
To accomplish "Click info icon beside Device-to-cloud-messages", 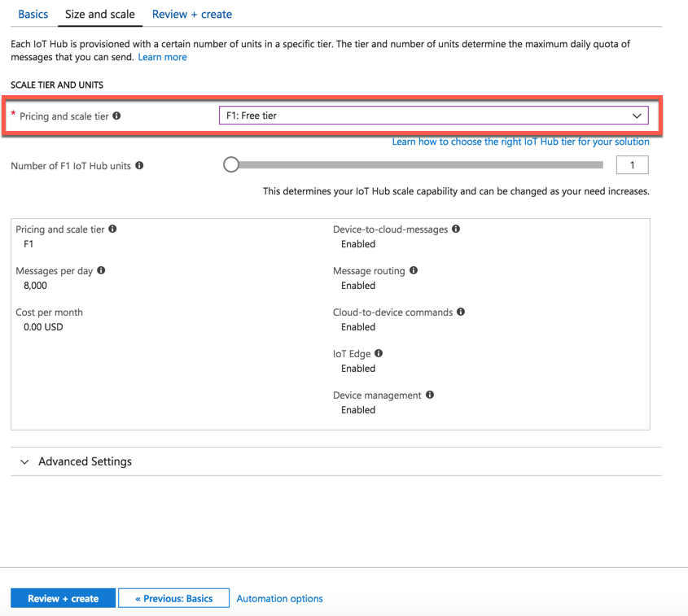I will [456, 229].
